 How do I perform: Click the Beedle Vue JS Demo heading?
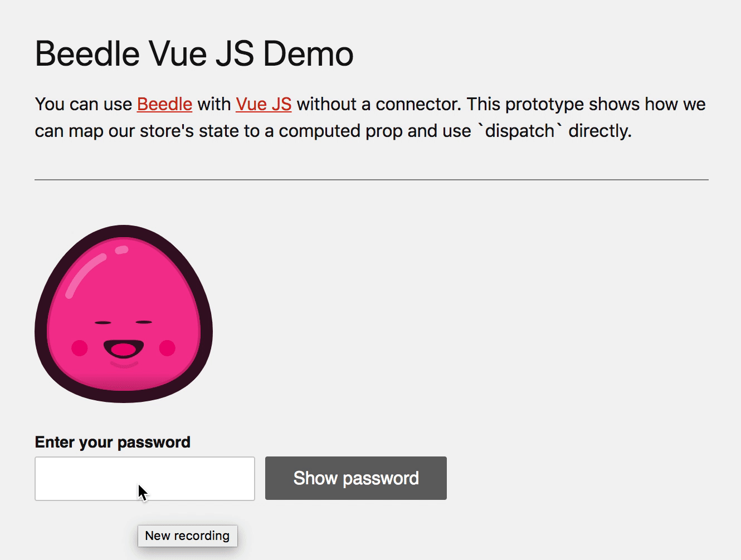point(194,54)
